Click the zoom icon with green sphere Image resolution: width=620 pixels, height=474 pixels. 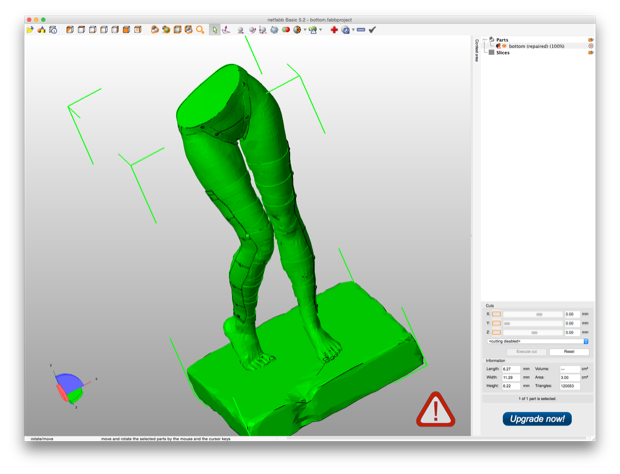pyautogui.click(x=166, y=30)
